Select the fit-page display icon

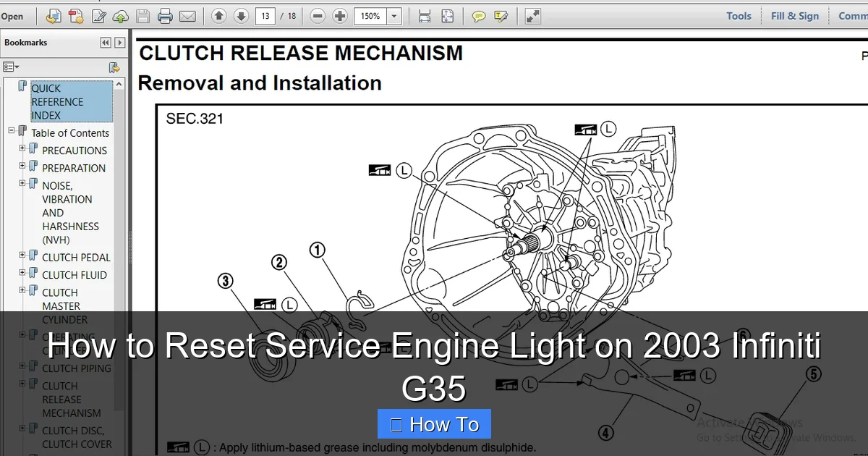coord(446,15)
